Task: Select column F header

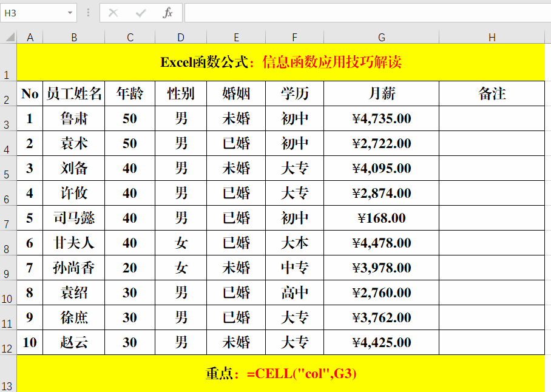Action: [294, 37]
